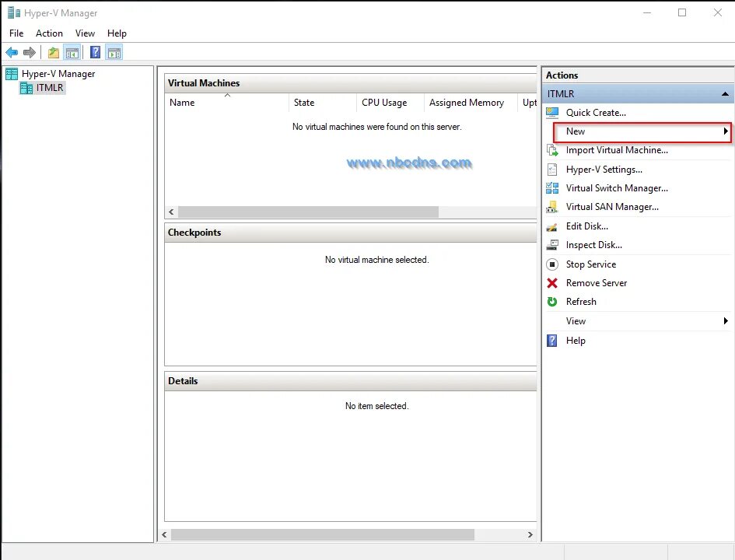This screenshot has width=735, height=560.
Task: Sort by the Name column header
Action: 227,103
